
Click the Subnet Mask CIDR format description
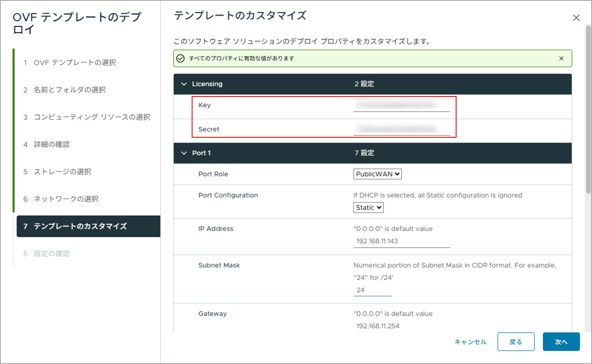click(x=455, y=272)
